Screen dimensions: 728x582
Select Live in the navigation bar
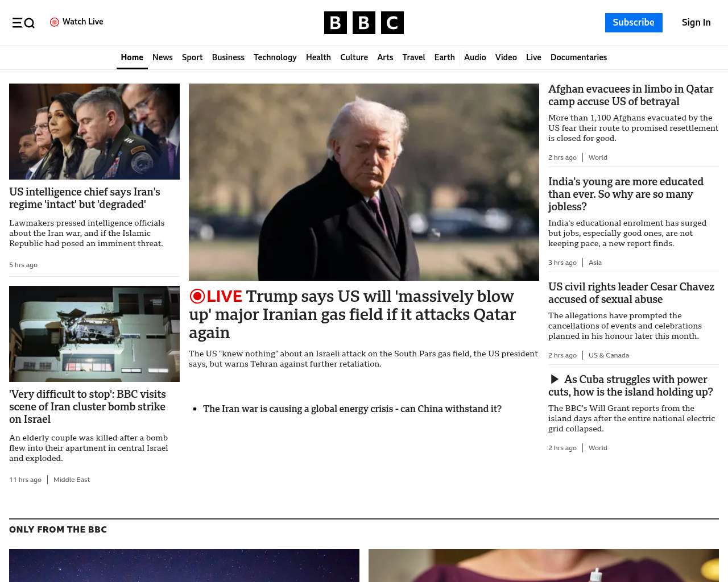[x=533, y=57]
